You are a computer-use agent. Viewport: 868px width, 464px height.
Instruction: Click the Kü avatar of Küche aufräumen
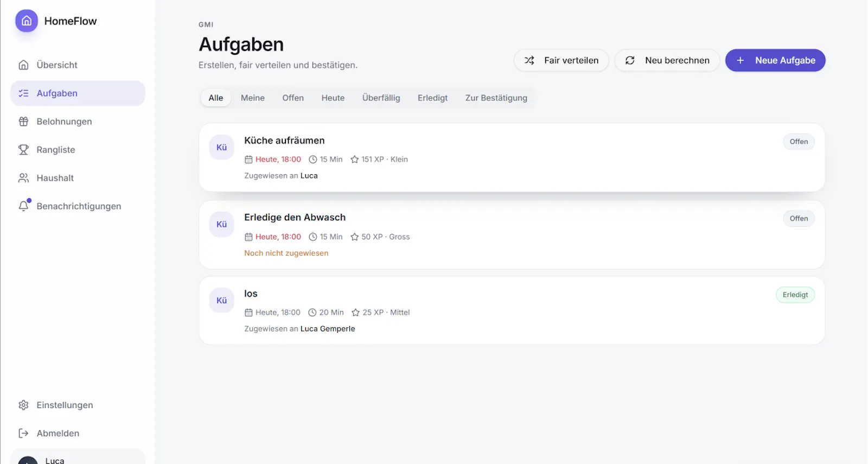click(222, 147)
